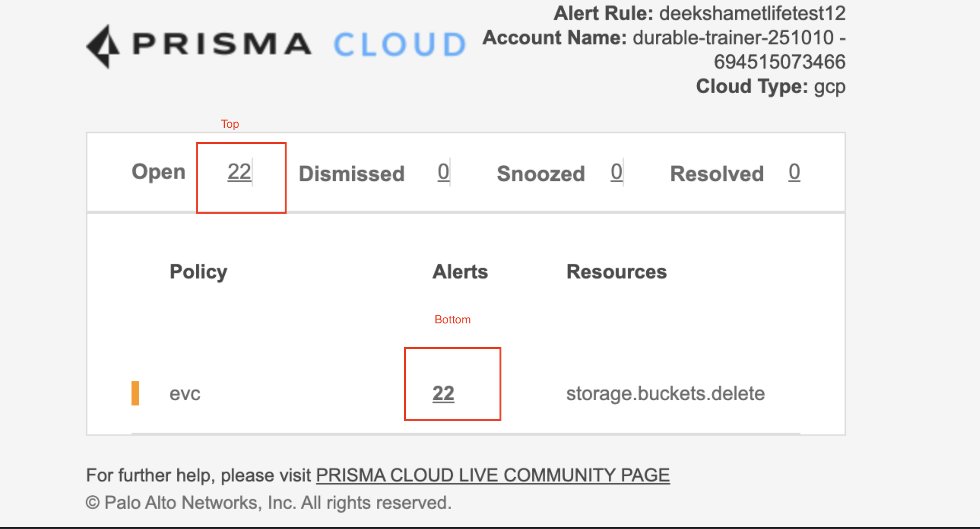The width and height of the screenshot is (980, 529).
Task: Click the Prisma Cloud logo icon
Action: 103,46
